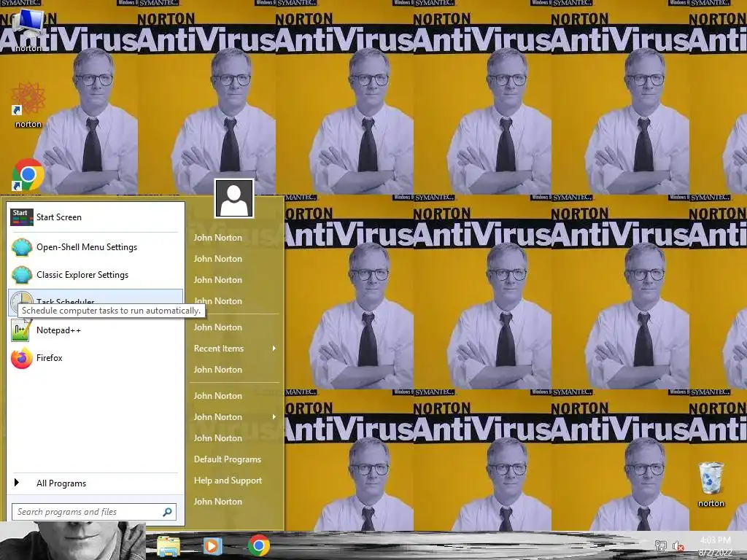Select the orange star shortcut named norton
Image resolution: width=747 pixels, height=560 pixels.
[28, 105]
